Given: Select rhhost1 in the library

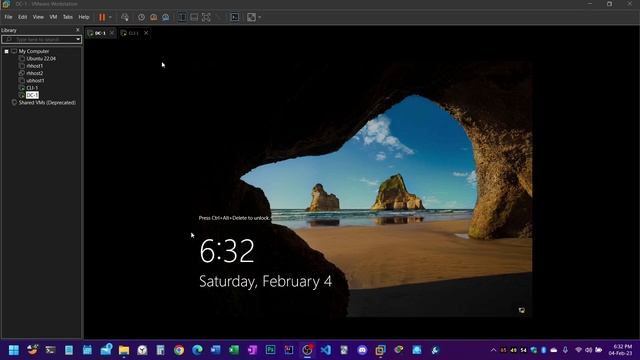Looking at the screenshot, I should point(34,66).
